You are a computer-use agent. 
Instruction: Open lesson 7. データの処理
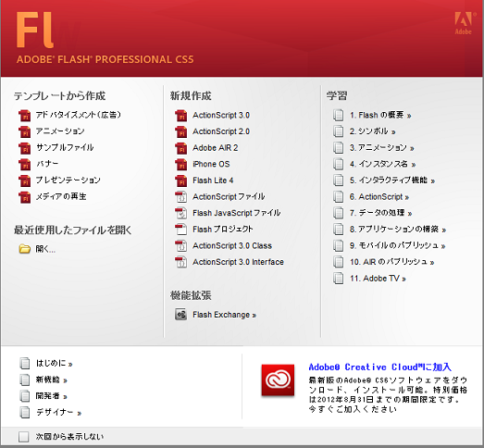(x=380, y=213)
